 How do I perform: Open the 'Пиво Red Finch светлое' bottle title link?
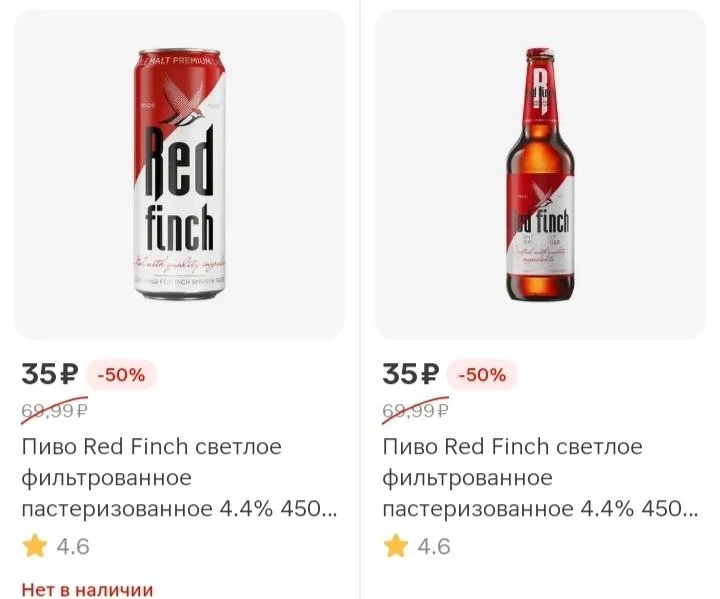tap(512, 446)
